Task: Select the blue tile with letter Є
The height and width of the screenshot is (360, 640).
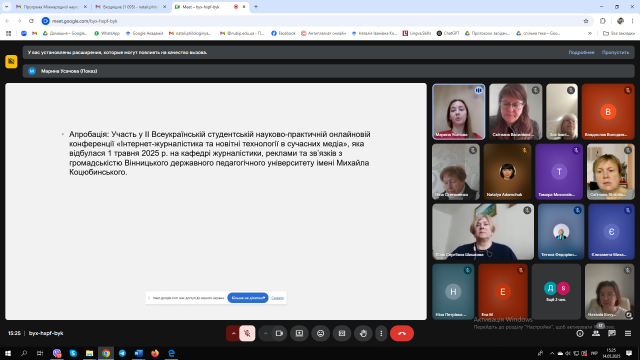Action: point(611,232)
